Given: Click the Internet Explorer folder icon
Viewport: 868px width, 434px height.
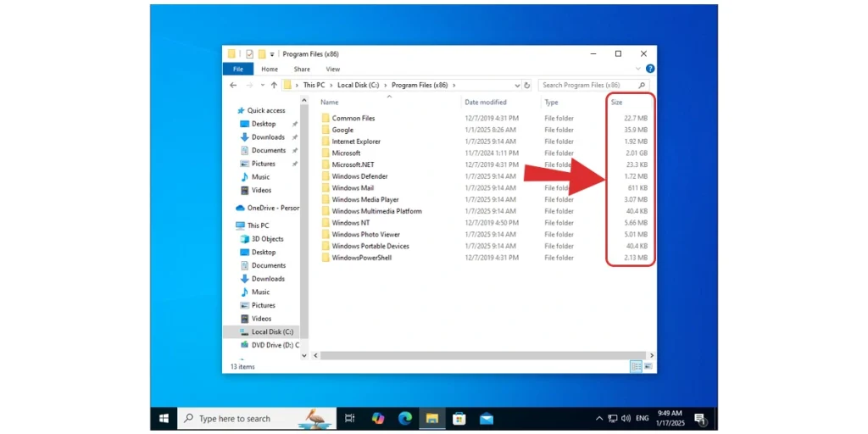Looking at the screenshot, I should point(325,142).
